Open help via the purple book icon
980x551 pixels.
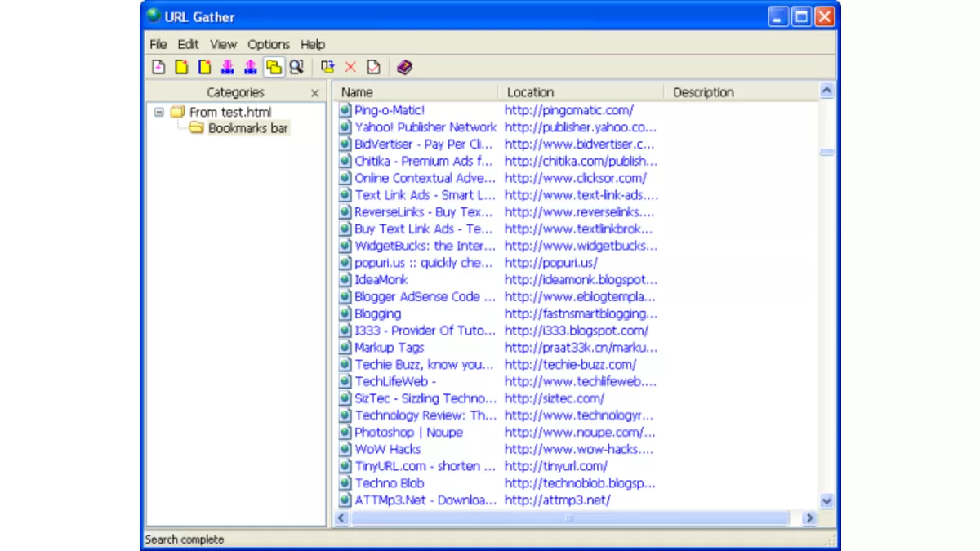tap(404, 68)
